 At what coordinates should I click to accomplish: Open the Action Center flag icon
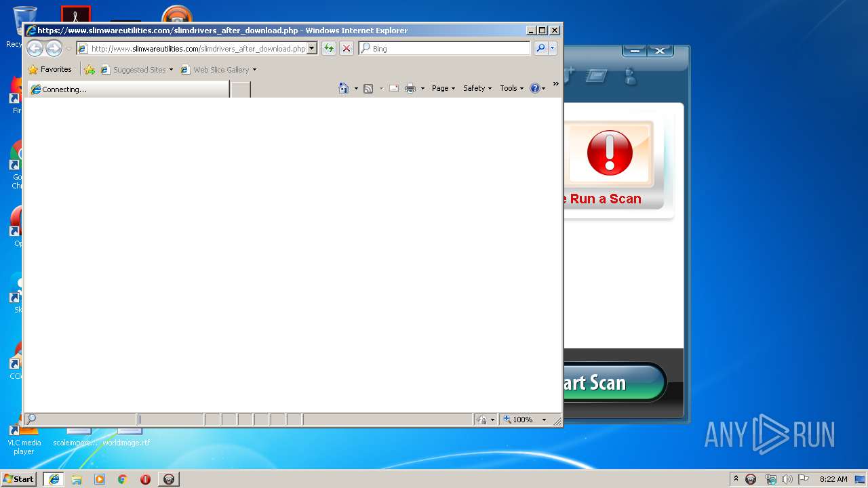pos(804,479)
